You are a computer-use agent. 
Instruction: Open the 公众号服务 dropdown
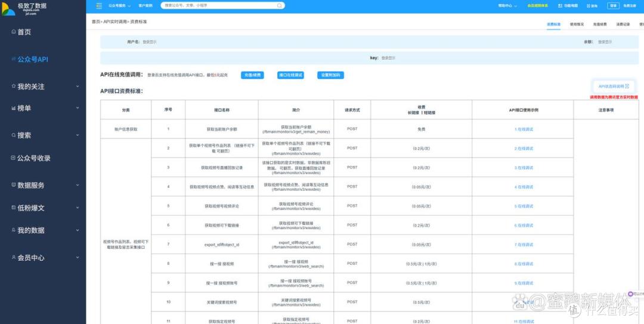[119, 6]
